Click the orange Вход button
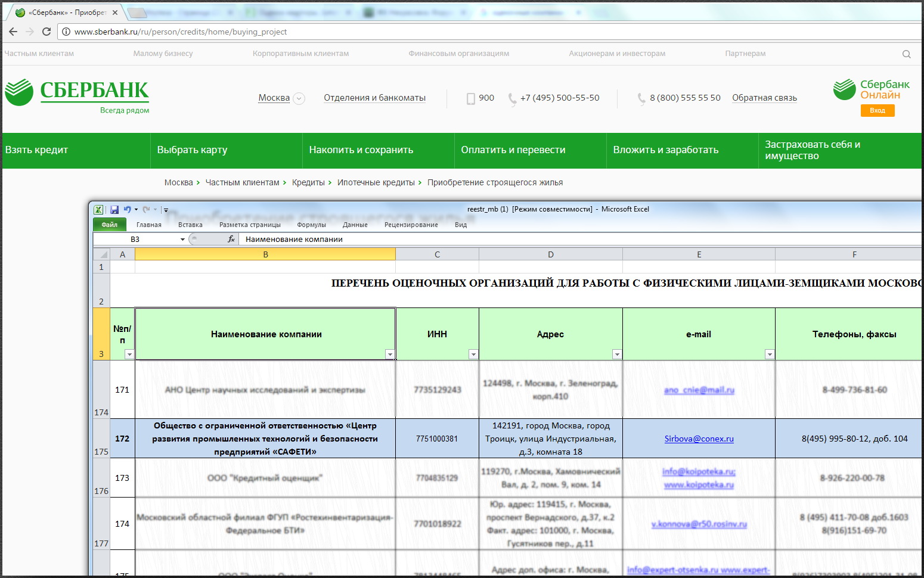This screenshot has width=924, height=578. coord(877,110)
